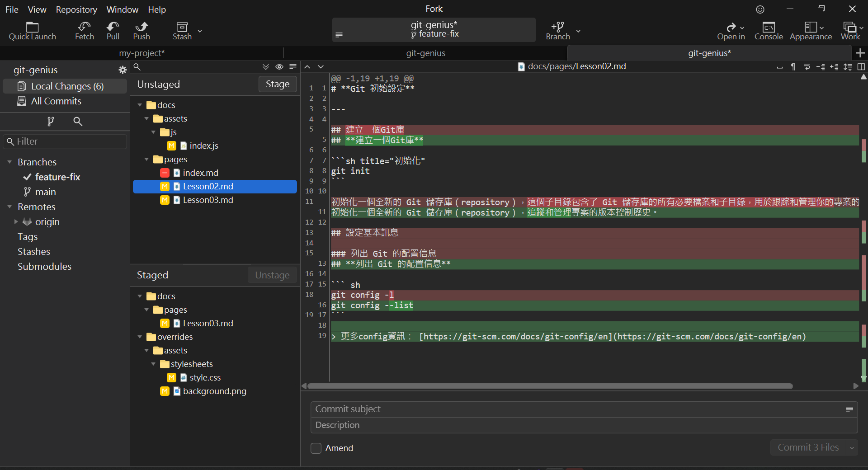Viewport: 868px width, 470px height.
Task: Open the Repository menu
Action: (76, 9)
